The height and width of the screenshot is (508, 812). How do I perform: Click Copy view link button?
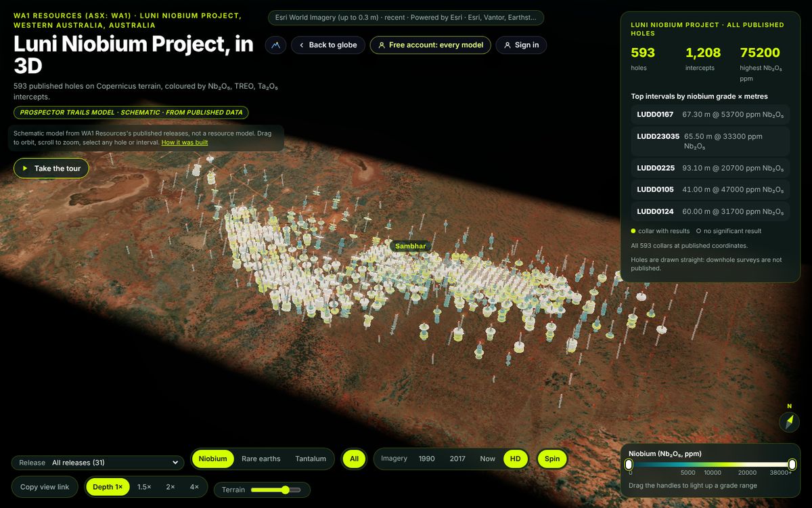(x=45, y=487)
